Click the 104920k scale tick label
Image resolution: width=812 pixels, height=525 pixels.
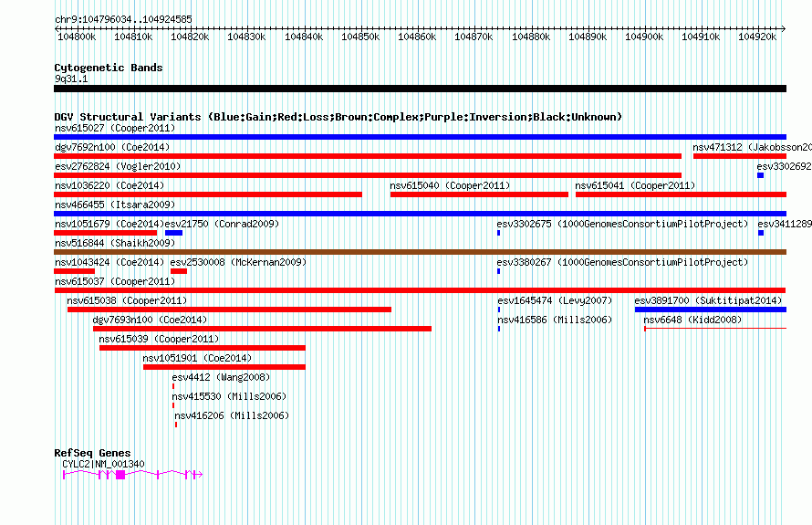pyautogui.click(x=757, y=37)
